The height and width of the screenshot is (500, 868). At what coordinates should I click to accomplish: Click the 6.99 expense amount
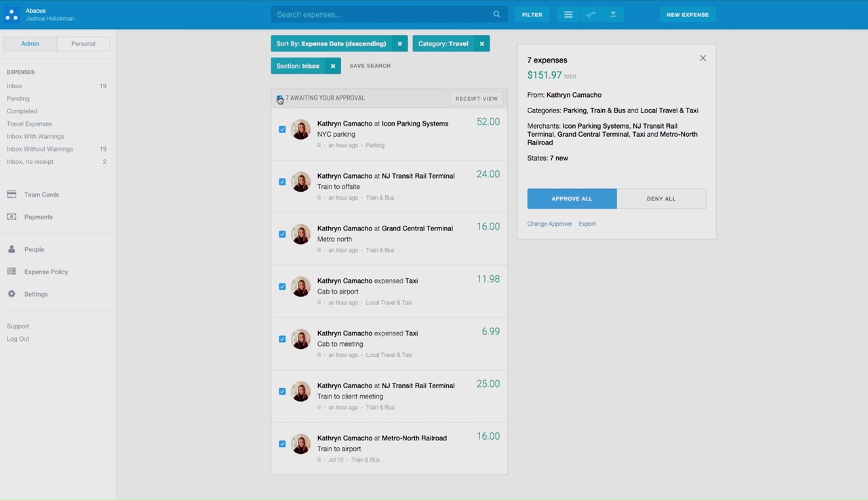[491, 331]
